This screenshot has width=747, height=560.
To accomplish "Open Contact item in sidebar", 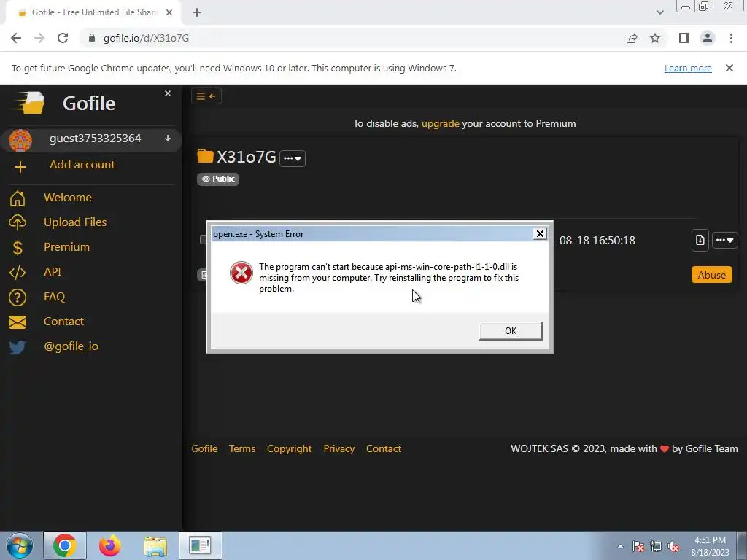I will (64, 321).
